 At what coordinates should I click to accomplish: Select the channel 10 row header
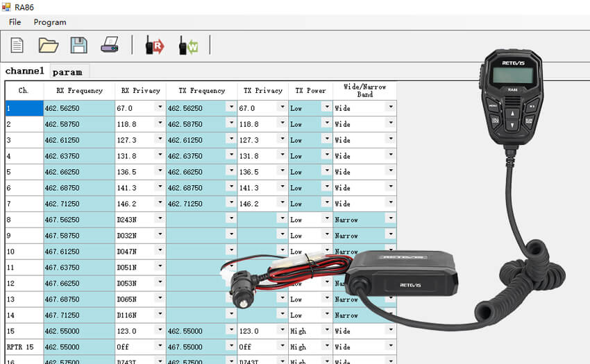24,252
